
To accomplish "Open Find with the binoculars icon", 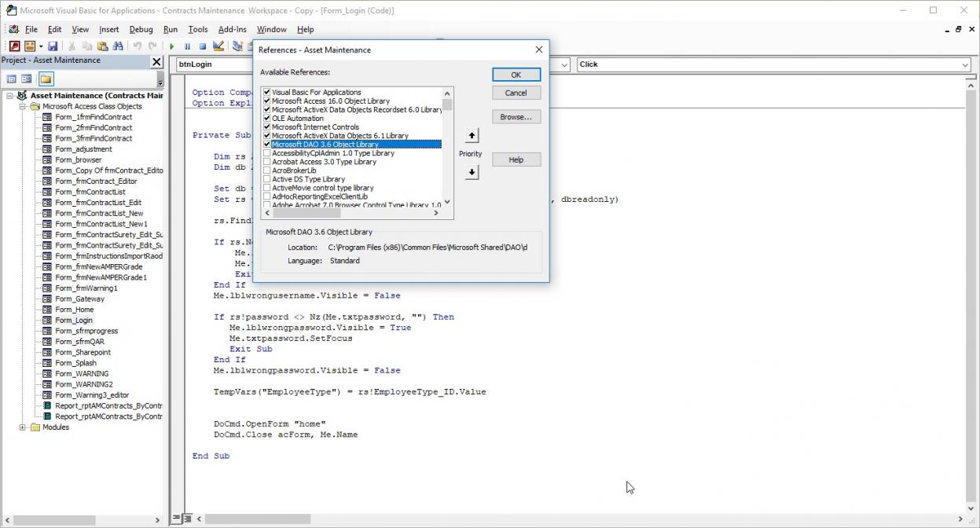I will (x=116, y=46).
